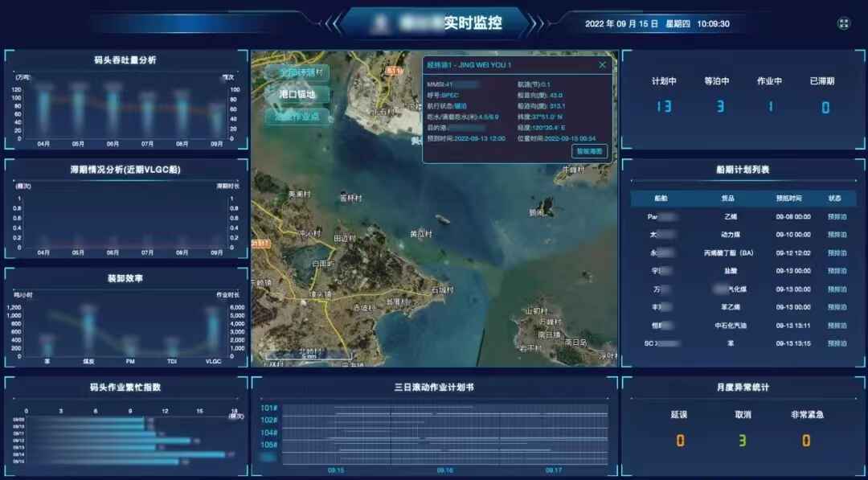Viewport: 868px width, 480px height.
Task: Click 预排泊 status of 动力煤 row
Action: (x=837, y=235)
